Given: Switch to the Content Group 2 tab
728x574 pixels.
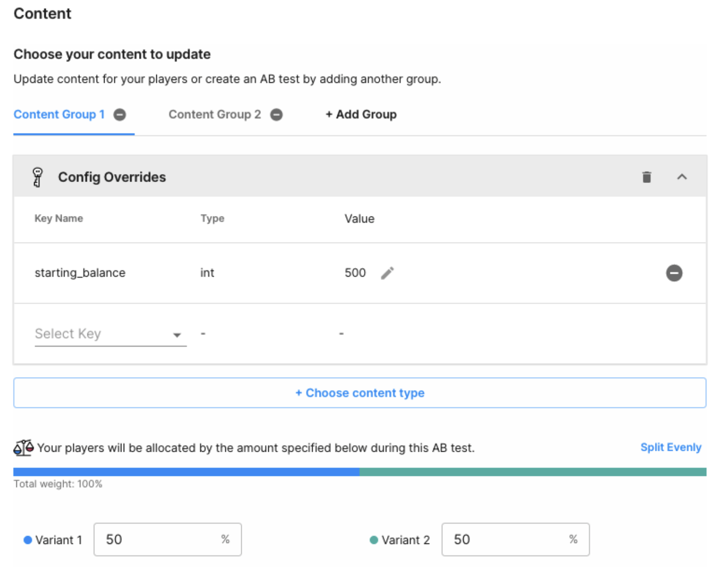Looking at the screenshot, I should [215, 115].
